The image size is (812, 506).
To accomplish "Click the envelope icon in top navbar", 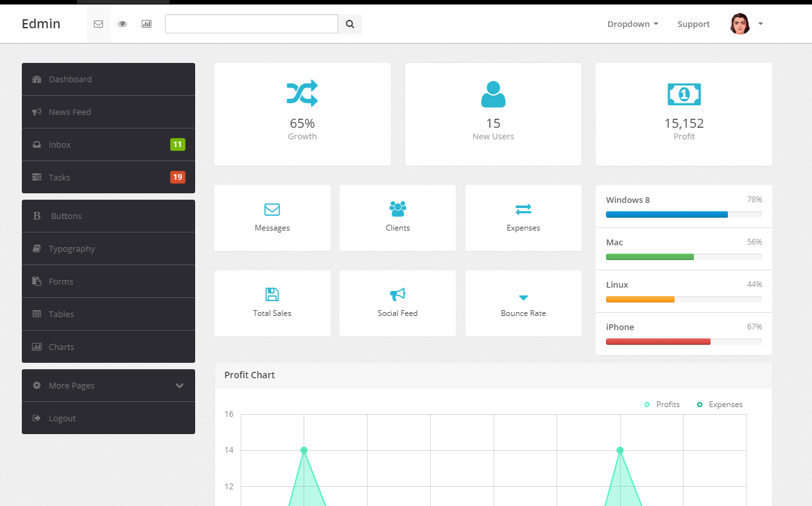I will click(x=98, y=24).
